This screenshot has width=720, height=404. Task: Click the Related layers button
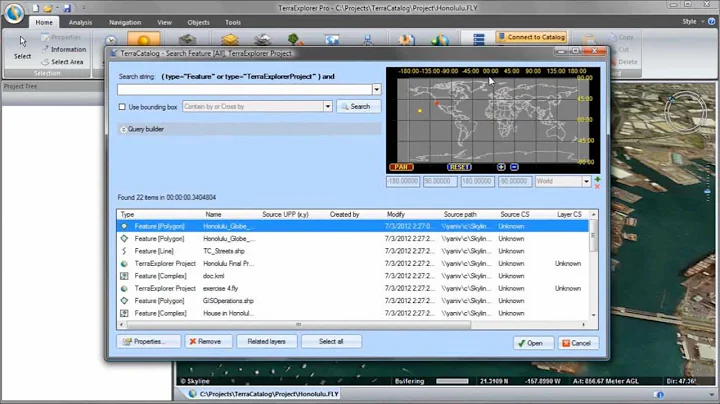(x=267, y=342)
